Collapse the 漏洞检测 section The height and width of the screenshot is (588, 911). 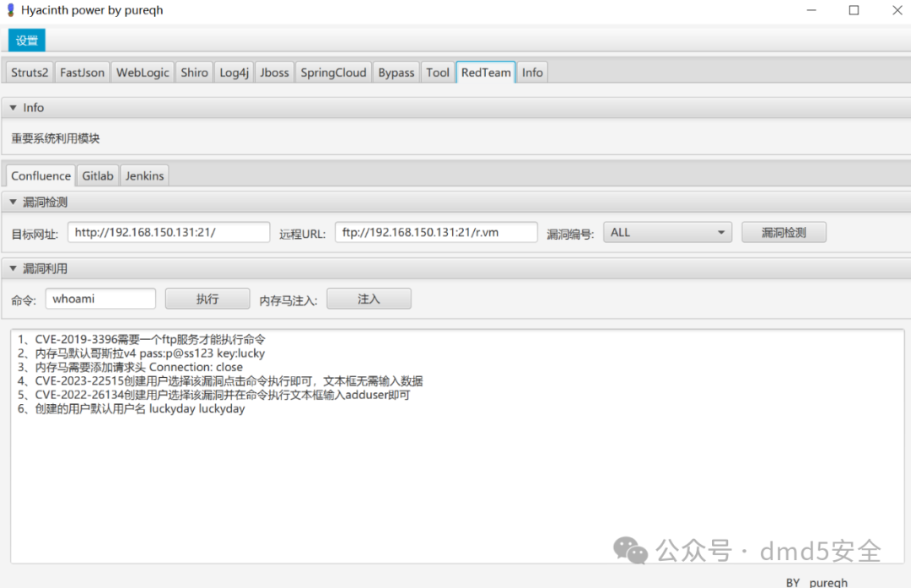tap(12, 202)
